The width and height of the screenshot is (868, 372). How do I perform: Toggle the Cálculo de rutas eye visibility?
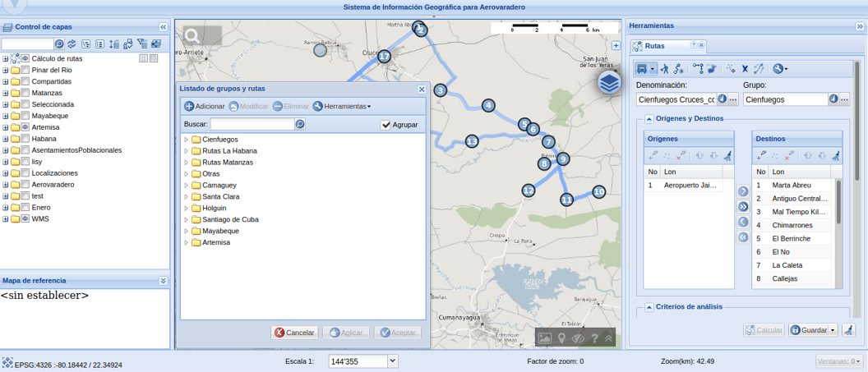pos(25,58)
